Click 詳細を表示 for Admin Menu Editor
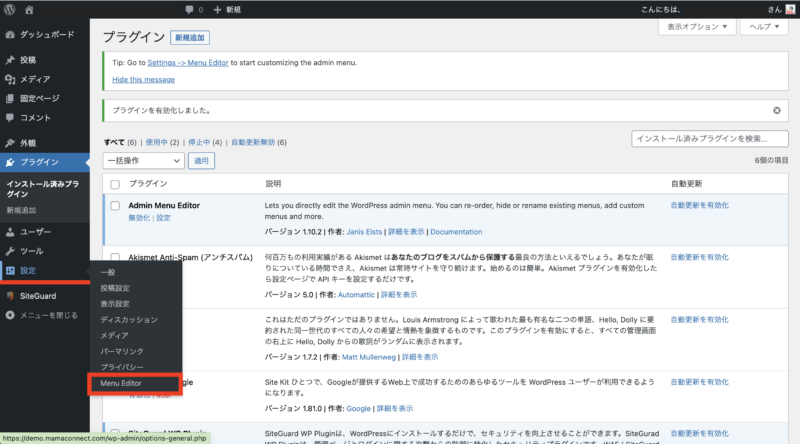Screen dimensions: 800x444 [x=406, y=232]
